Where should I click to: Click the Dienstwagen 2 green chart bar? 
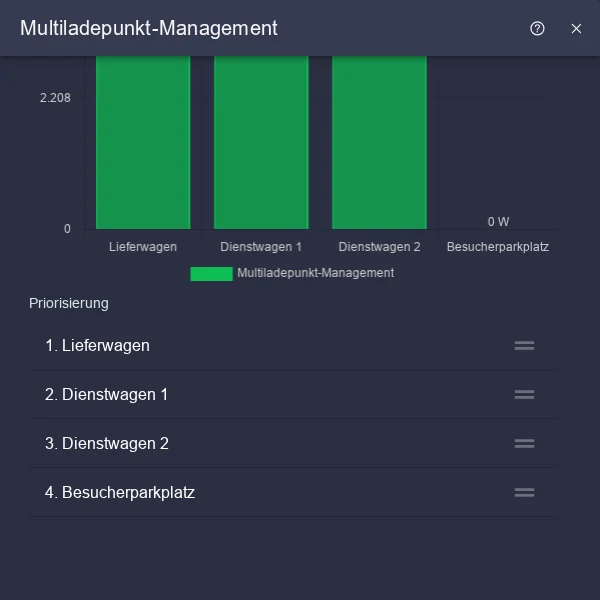[379, 142]
